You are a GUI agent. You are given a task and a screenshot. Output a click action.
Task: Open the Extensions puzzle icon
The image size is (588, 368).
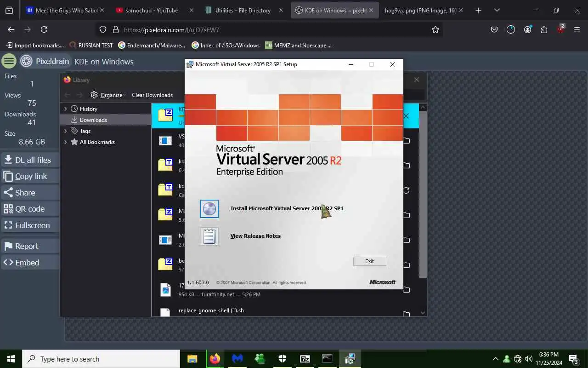coord(544,29)
